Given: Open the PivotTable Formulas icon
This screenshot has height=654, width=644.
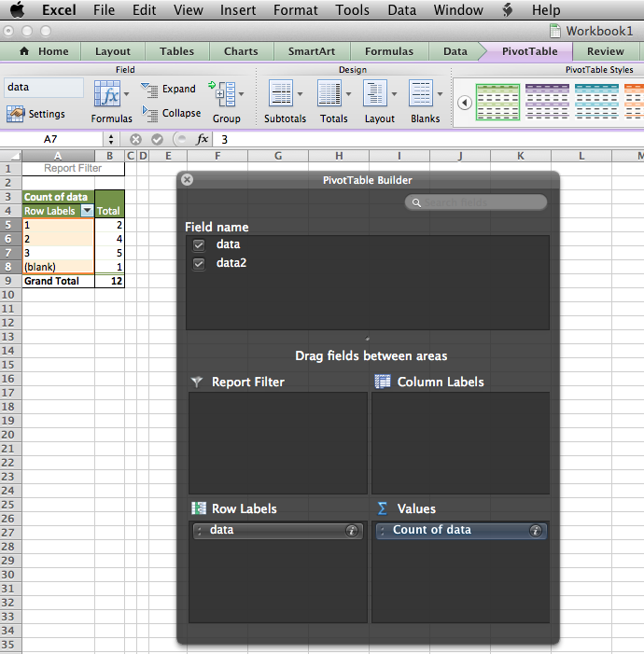Looking at the screenshot, I should pyautogui.click(x=106, y=94).
